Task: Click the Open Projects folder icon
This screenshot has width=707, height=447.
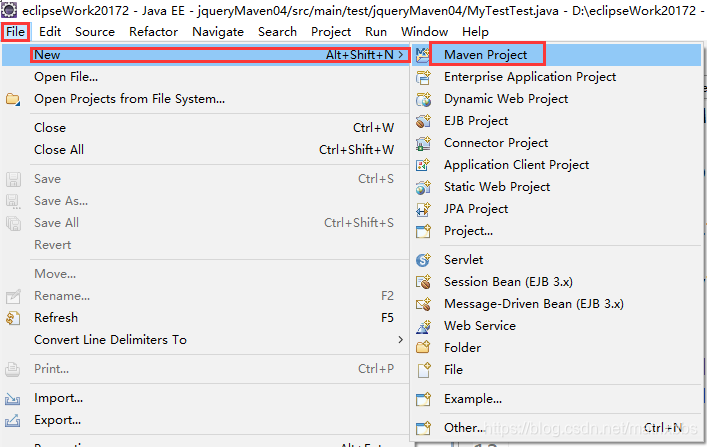Action: click(13, 99)
